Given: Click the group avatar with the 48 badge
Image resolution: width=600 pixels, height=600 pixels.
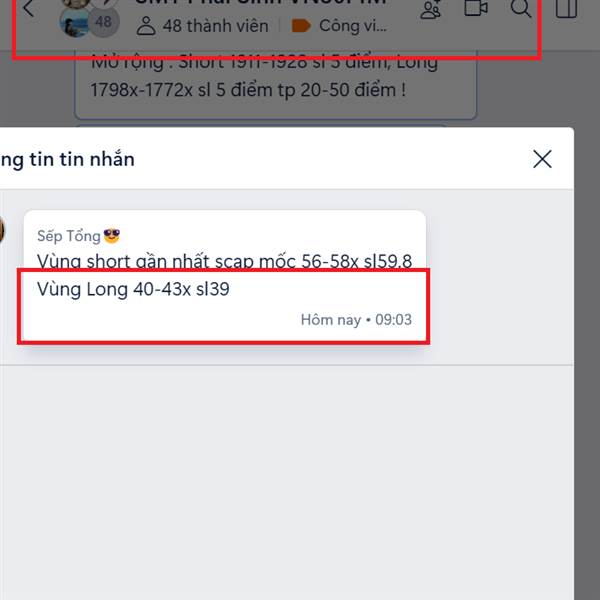Looking at the screenshot, I should 90,17.
